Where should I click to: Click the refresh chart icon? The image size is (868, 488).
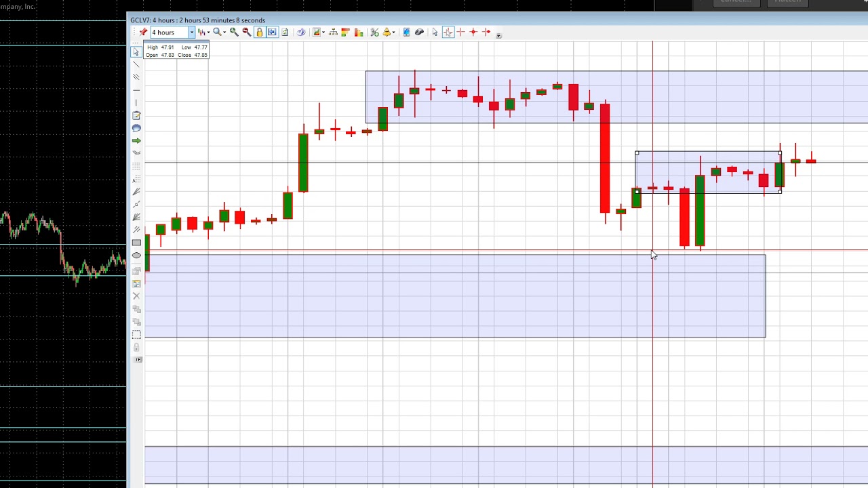pos(285,32)
